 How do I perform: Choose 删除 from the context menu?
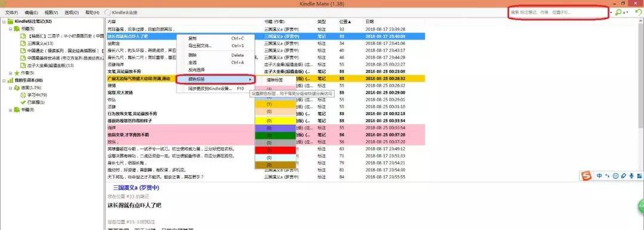(216, 55)
